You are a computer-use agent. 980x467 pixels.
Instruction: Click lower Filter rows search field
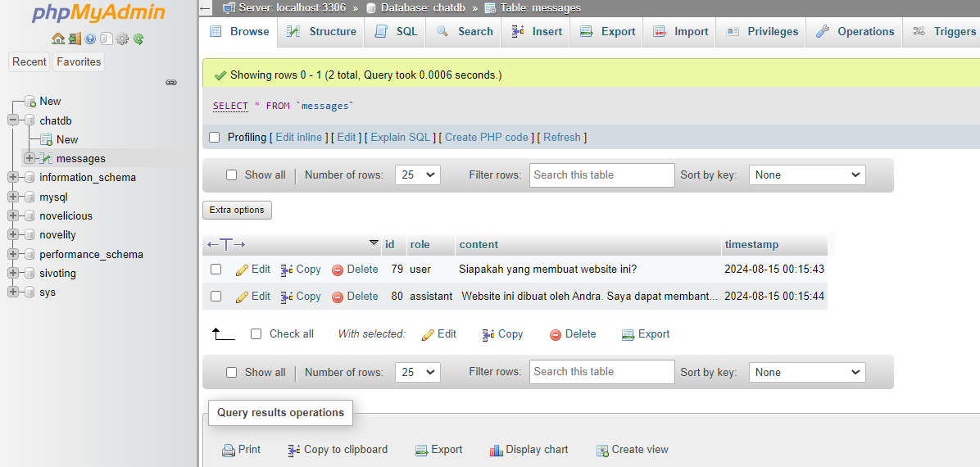[x=602, y=371]
